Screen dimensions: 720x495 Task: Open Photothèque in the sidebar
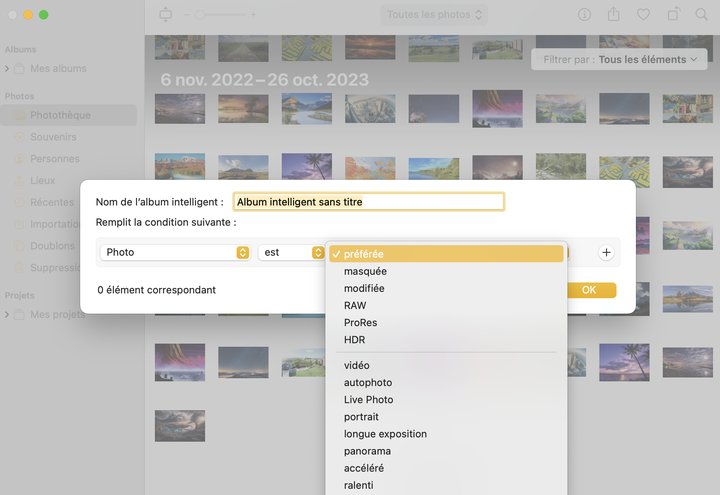click(60, 115)
